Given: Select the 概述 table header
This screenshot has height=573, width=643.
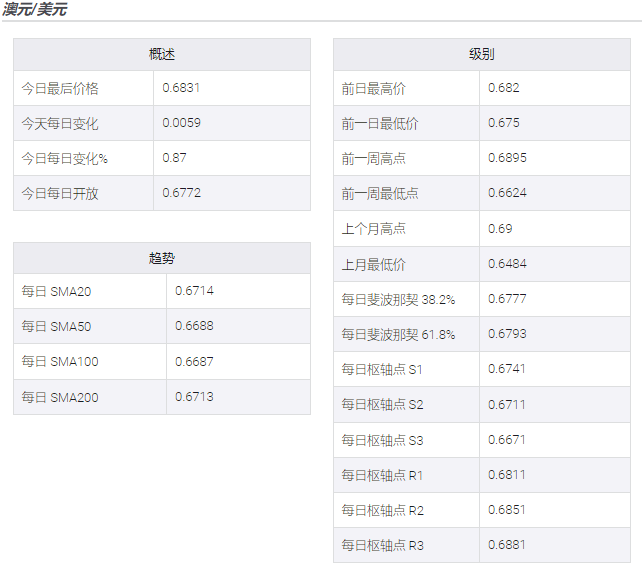Looking at the screenshot, I should [x=162, y=54].
